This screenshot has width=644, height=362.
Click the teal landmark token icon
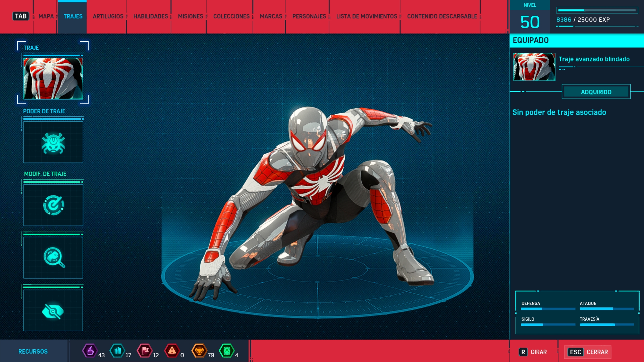pyautogui.click(x=117, y=351)
